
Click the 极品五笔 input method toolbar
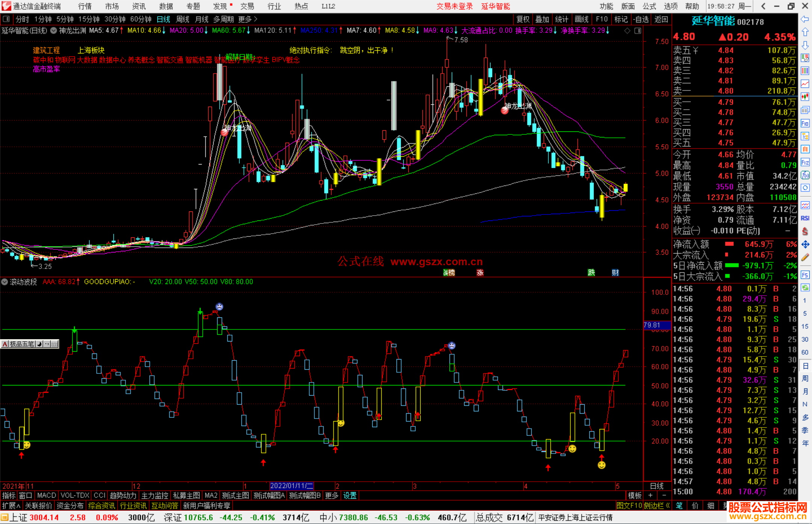pyautogui.click(x=30, y=344)
